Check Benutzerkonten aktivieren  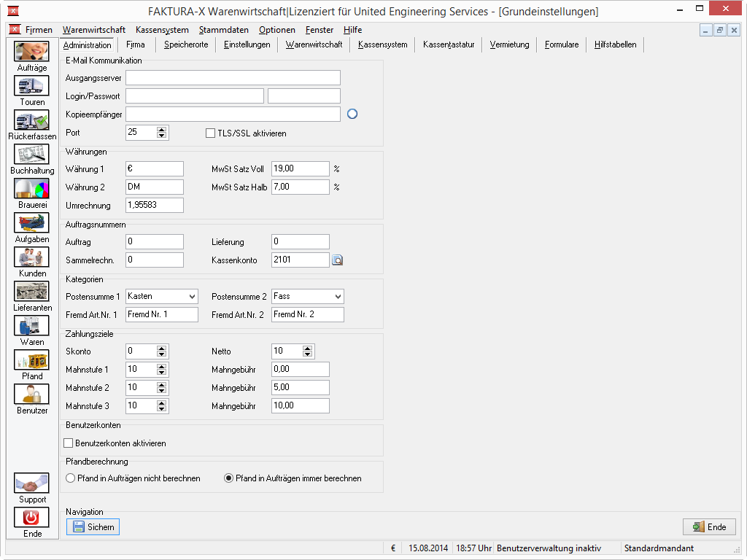(68, 443)
